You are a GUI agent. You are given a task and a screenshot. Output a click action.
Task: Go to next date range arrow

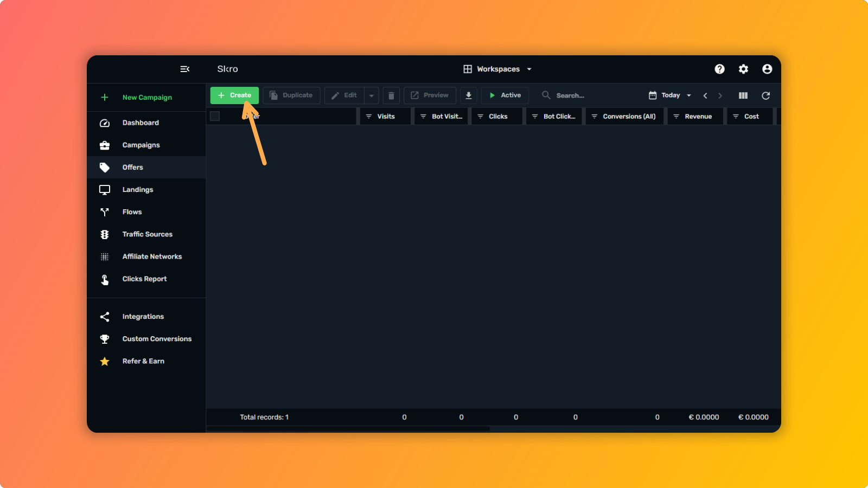(720, 95)
